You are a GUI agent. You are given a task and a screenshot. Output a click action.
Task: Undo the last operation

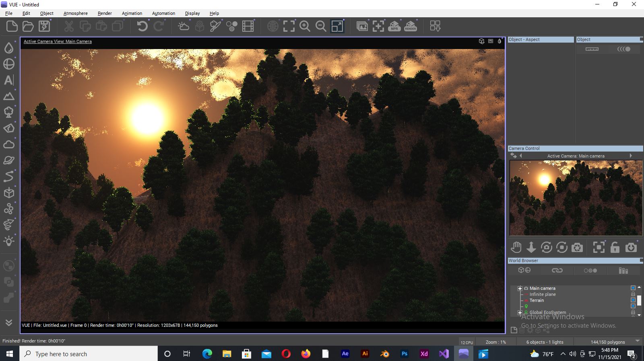142,27
